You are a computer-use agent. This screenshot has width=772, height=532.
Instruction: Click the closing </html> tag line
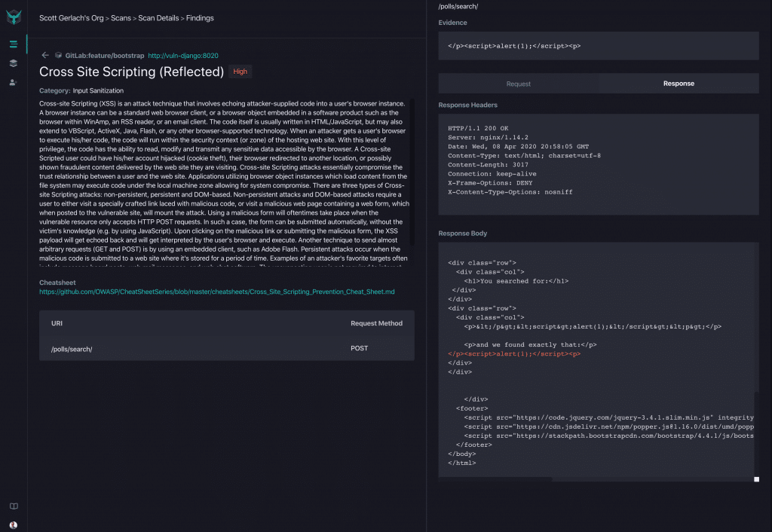pyautogui.click(x=462, y=463)
